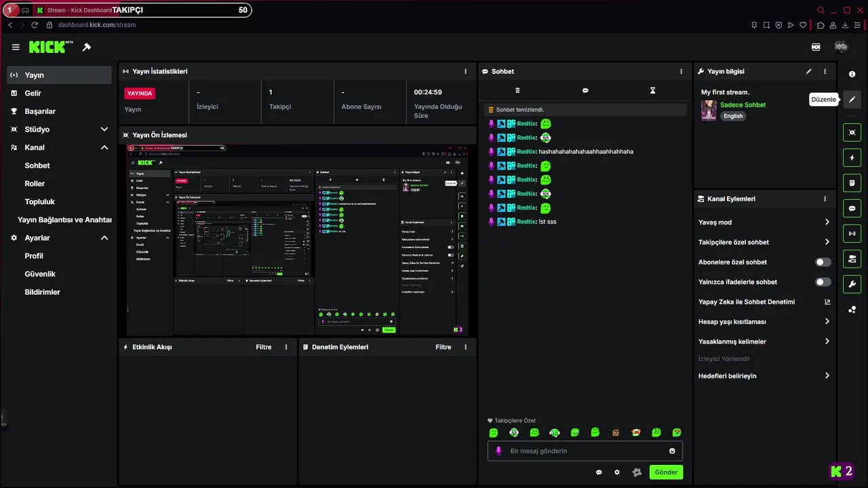868x488 pixels.
Task: Open browser extensions puzzle icon
Action: (821, 25)
